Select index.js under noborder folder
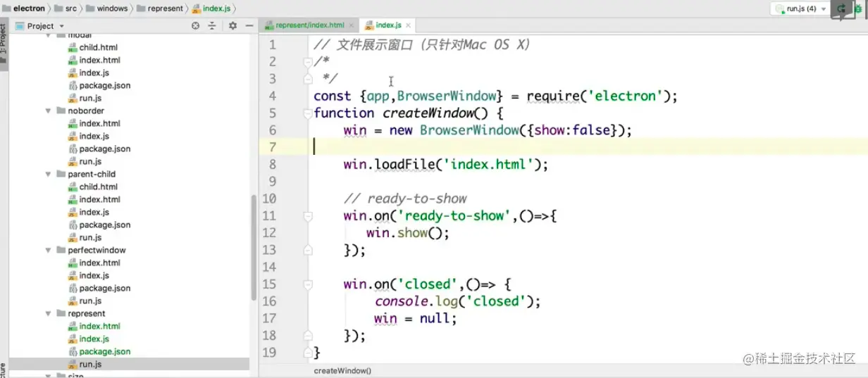The width and height of the screenshot is (868, 378). tap(94, 137)
